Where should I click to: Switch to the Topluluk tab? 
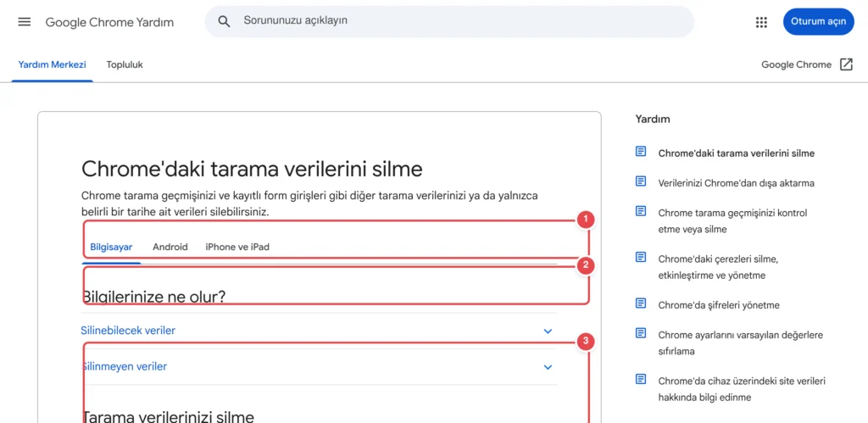click(125, 64)
